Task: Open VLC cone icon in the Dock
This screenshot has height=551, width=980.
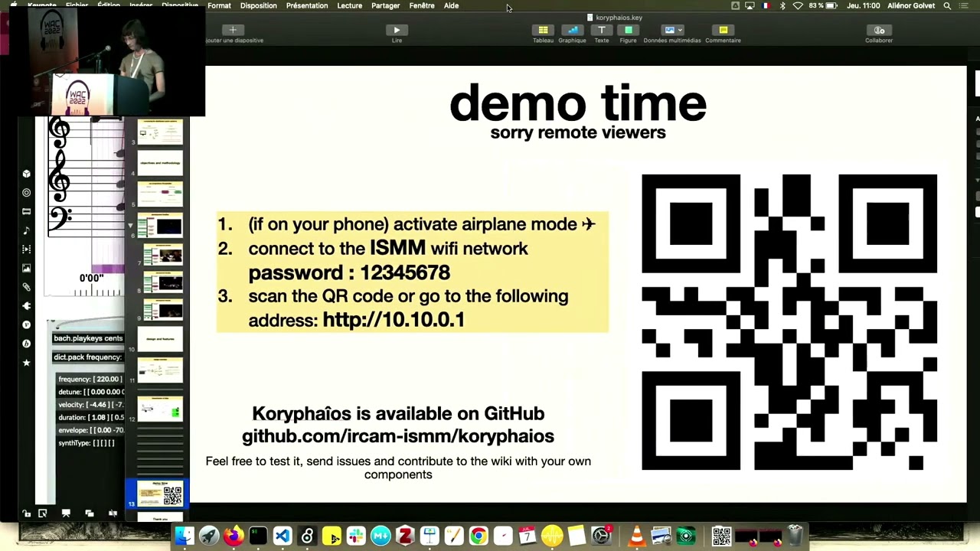Action: coord(636,536)
